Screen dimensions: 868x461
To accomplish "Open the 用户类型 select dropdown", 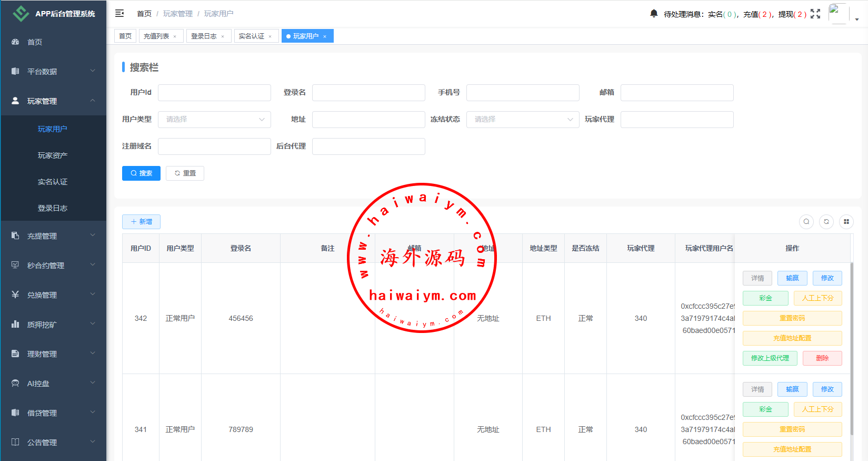I will click(x=214, y=120).
